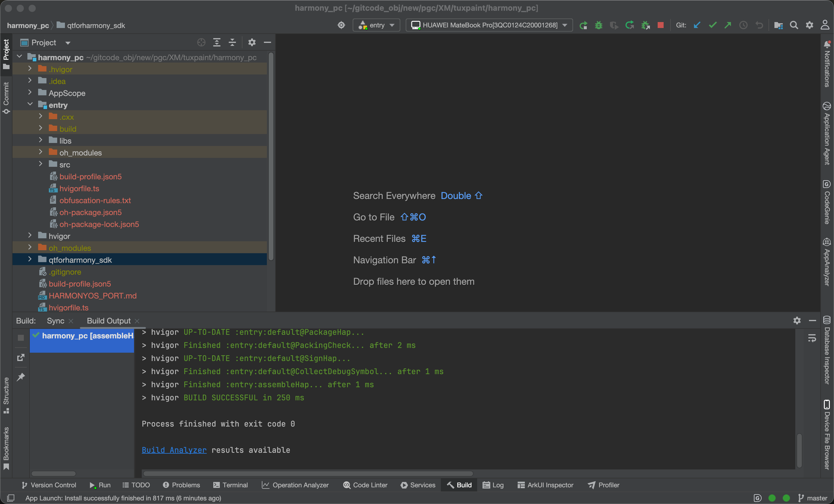Viewport: 834px width, 504px height.
Task: Click the Git Commit checkmark icon
Action: [712, 25]
